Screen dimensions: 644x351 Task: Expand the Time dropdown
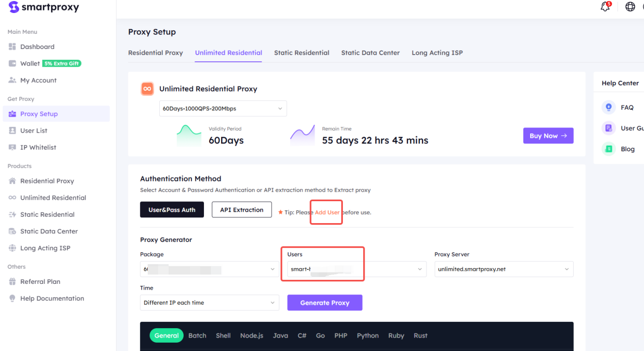pyautogui.click(x=210, y=303)
